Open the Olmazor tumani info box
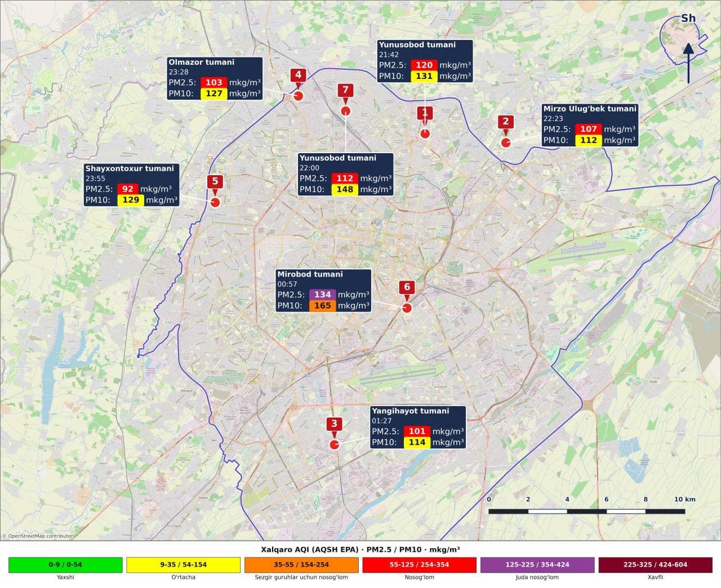This screenshot has width=721, height=588. (215, 78)
